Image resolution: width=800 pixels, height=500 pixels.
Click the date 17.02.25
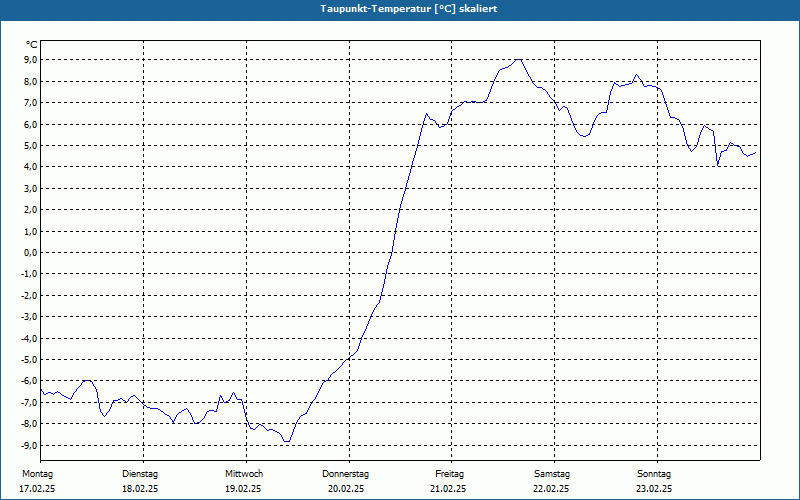coord(37,489)
